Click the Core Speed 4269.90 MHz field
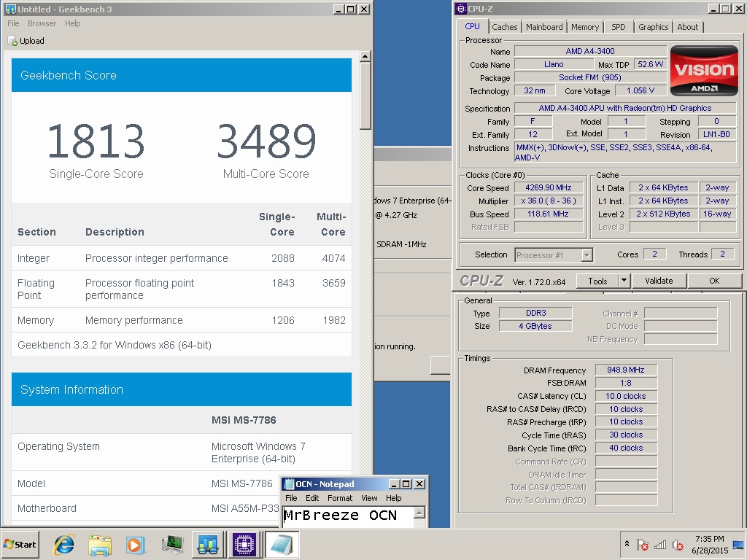 tap(549, 187)
